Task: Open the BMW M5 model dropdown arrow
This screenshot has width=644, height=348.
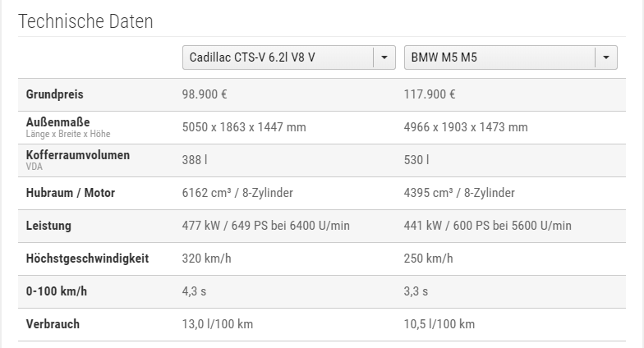Action: point(606,57)
